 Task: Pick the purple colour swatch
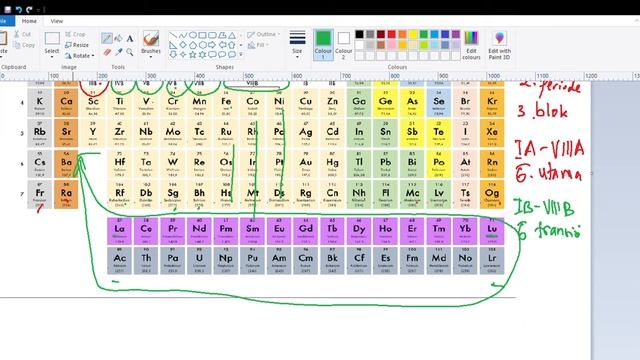click(x=456, y=34)
